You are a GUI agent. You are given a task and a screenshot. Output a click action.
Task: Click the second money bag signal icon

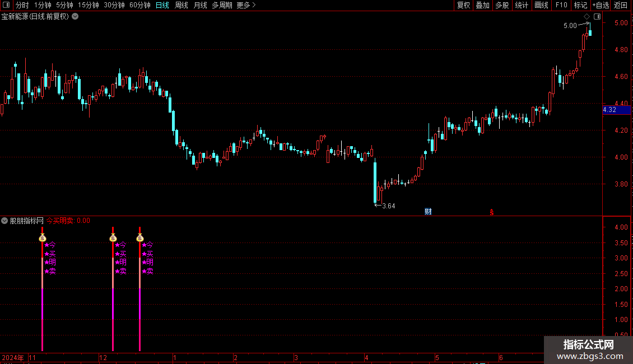113,237
